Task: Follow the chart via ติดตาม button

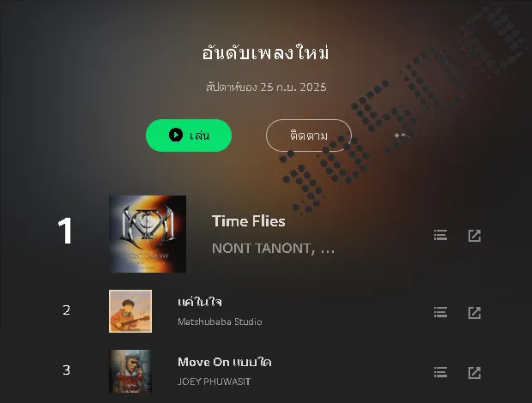Action: (308, 135)
